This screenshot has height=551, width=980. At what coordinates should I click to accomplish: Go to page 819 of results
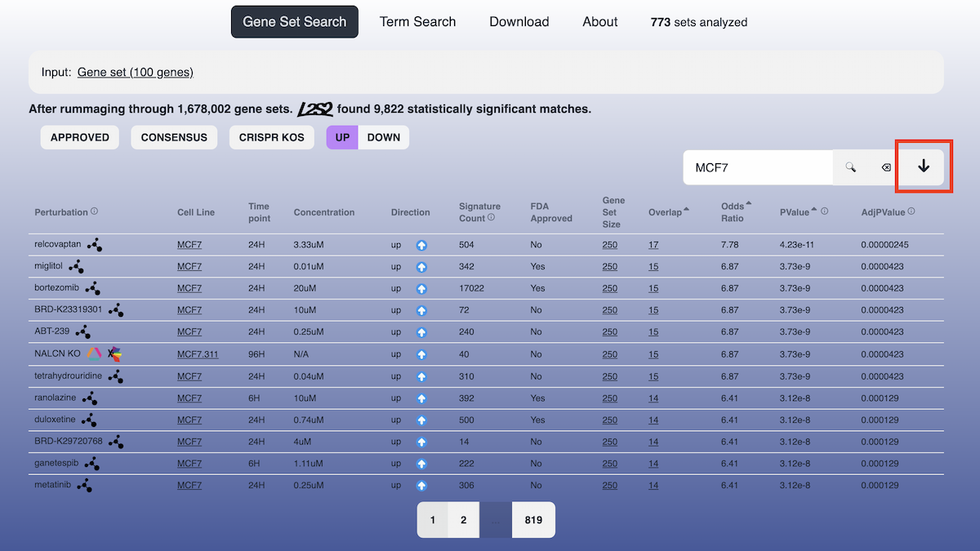pos(533,520)
